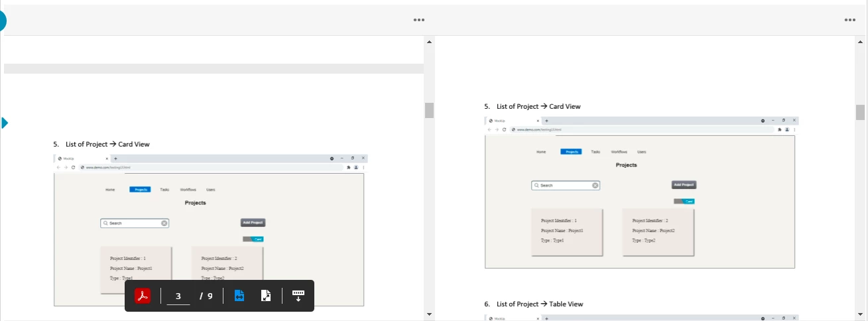The height and width of the screenshot is (321, 868).
Task: Click the Project2 card in the right pane
Action: (x=658, y=232)
